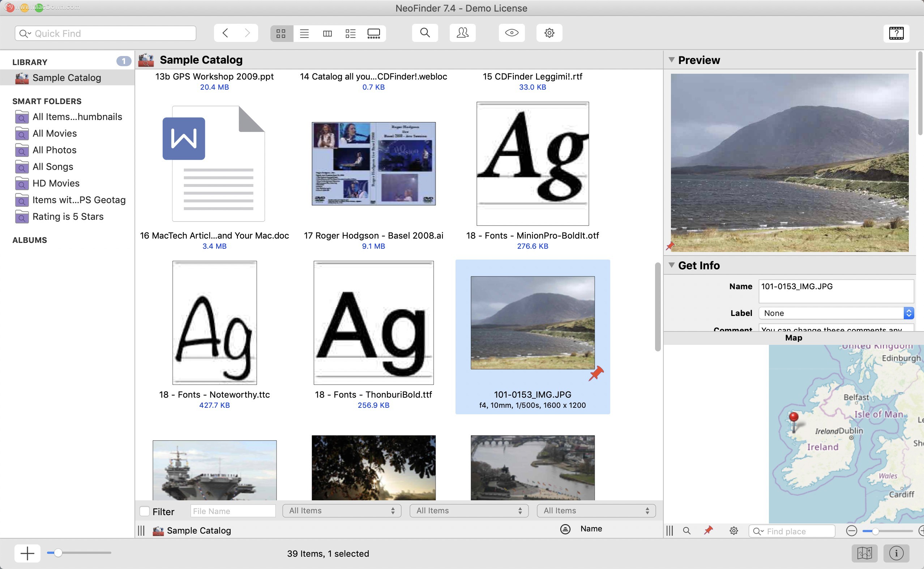Collapse the Get Info section
924x569 pixels.
point(672,265)
